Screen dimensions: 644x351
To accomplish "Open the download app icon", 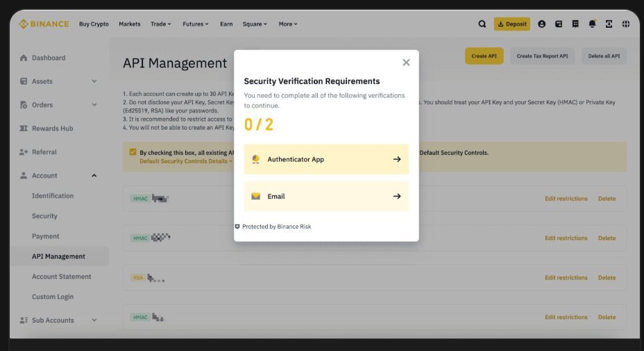I will coord(609,24).
